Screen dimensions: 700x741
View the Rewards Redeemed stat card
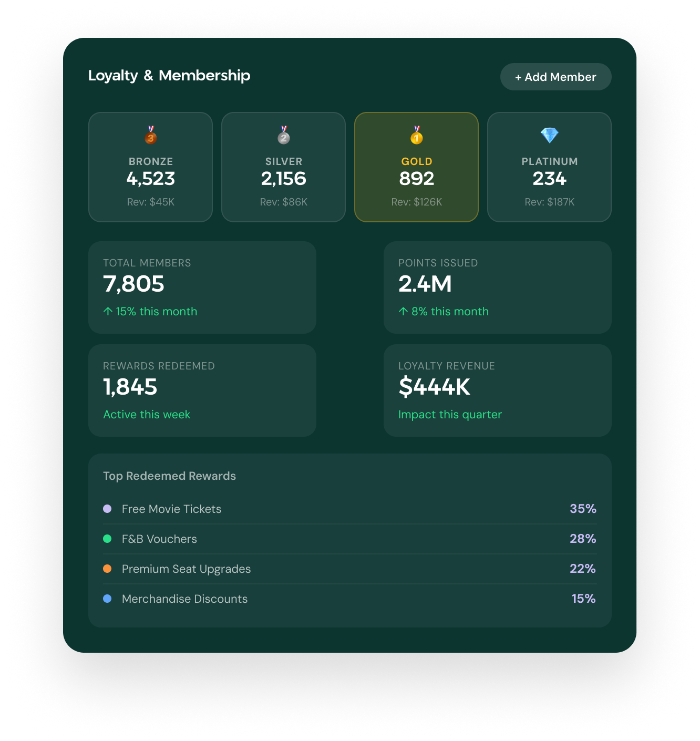[202, 390]
